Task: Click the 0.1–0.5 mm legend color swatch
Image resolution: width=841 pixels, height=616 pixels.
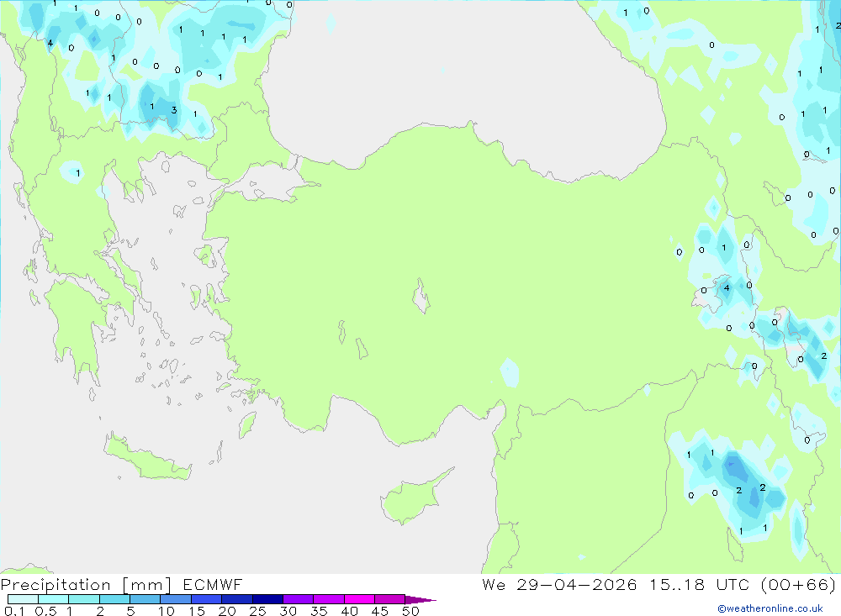Action: click(x=23, y=599)
